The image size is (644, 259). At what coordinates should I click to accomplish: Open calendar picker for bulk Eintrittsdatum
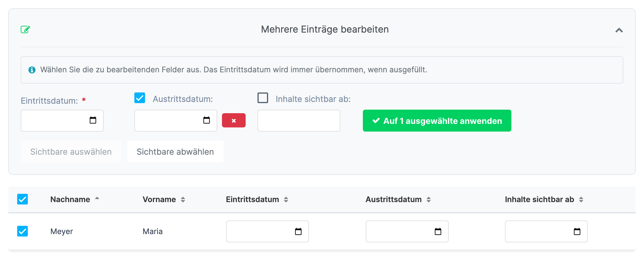(x=93, y=120)
